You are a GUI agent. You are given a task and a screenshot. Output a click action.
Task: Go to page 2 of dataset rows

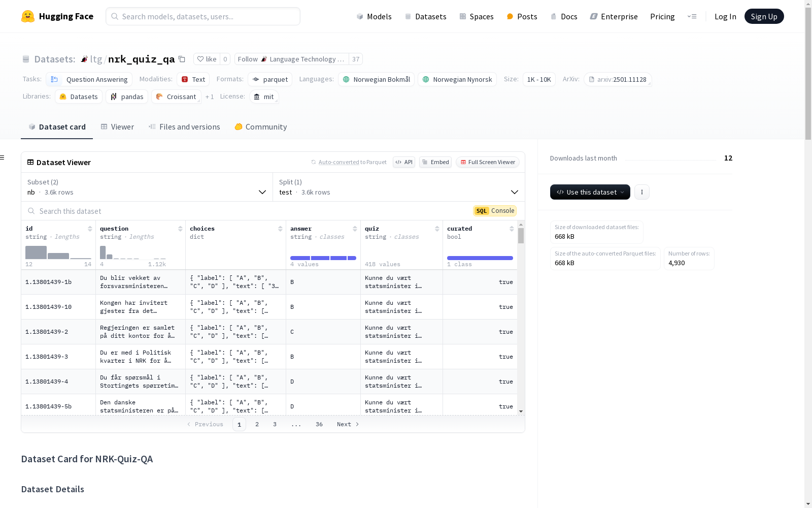tap(257, 424)
